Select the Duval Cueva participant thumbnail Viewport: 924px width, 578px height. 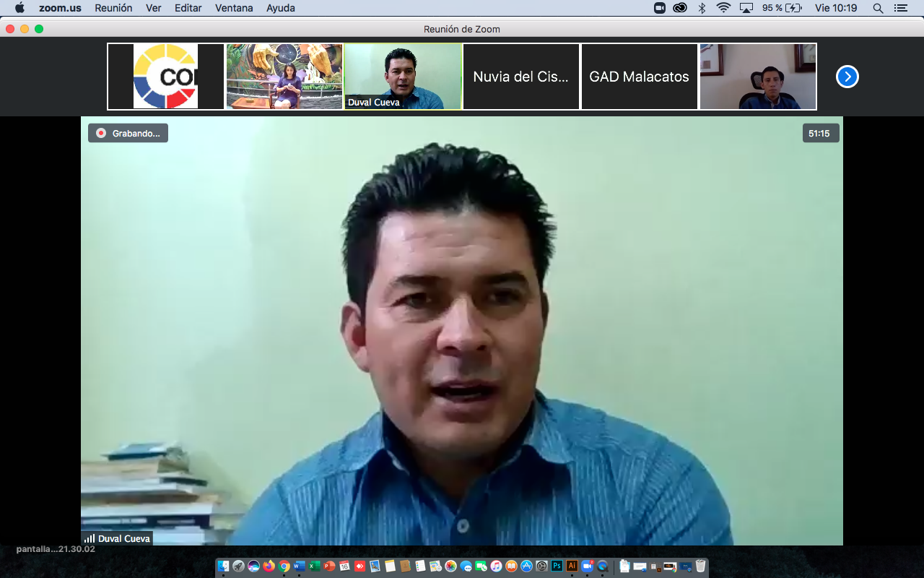tap(403, 77)
